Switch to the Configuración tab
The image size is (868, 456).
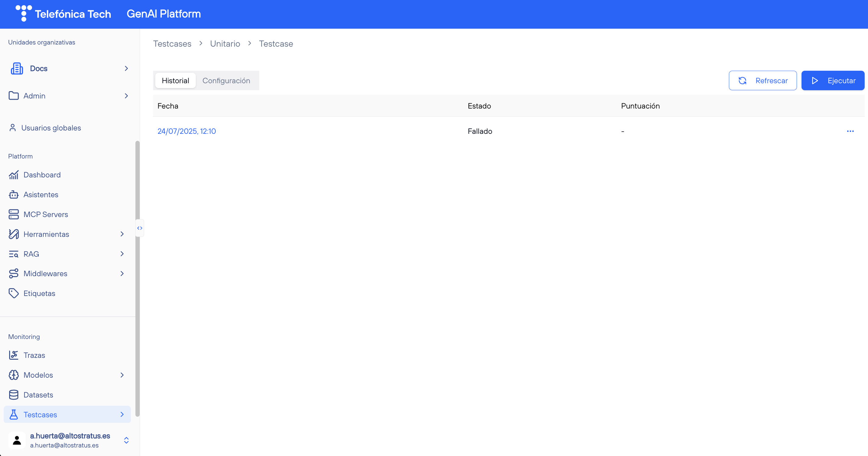226,80
